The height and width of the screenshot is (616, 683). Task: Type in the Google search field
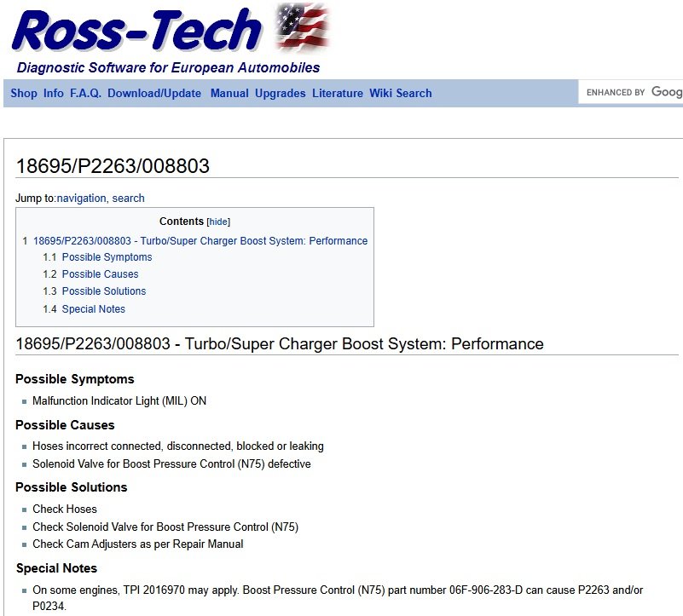[x=631, y=92]
